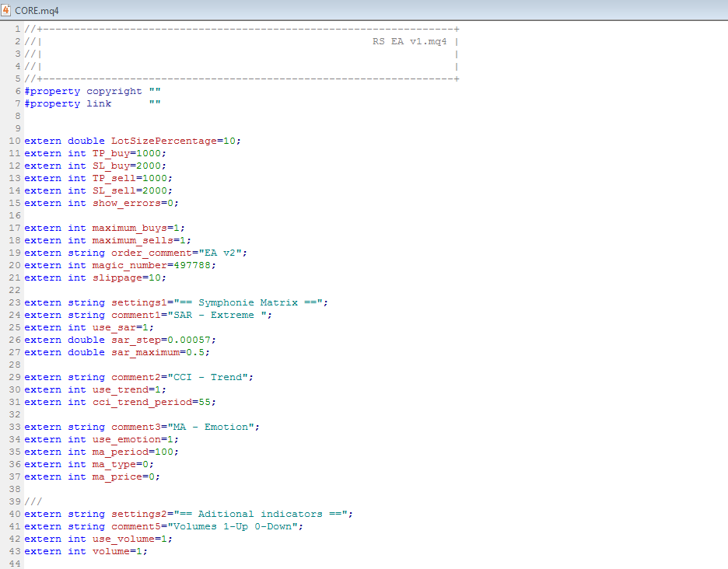Viewport: 728px width, 569px height.
Task: Click the SL_sell=2000 declaration
Action: pyautogui.click(x=99, y=190)
